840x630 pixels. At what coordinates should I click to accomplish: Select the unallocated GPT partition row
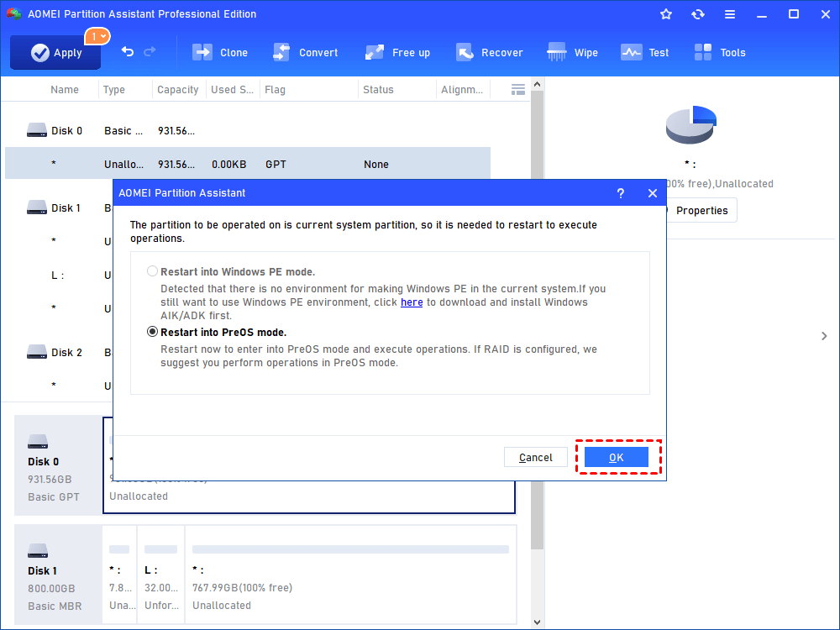(x=248, y=164)
